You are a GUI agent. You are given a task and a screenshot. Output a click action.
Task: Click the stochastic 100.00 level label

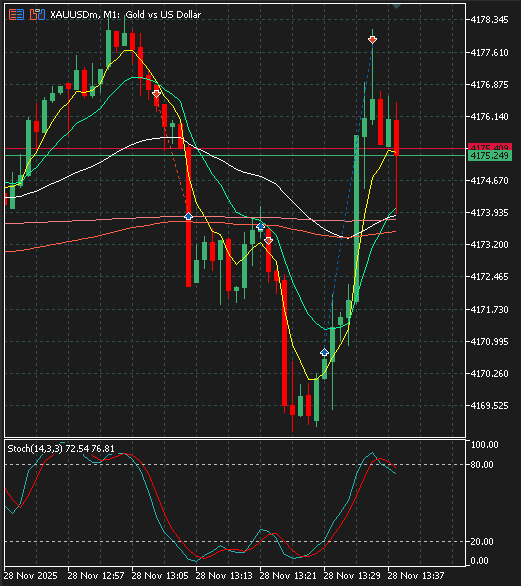tap(485, 445)
